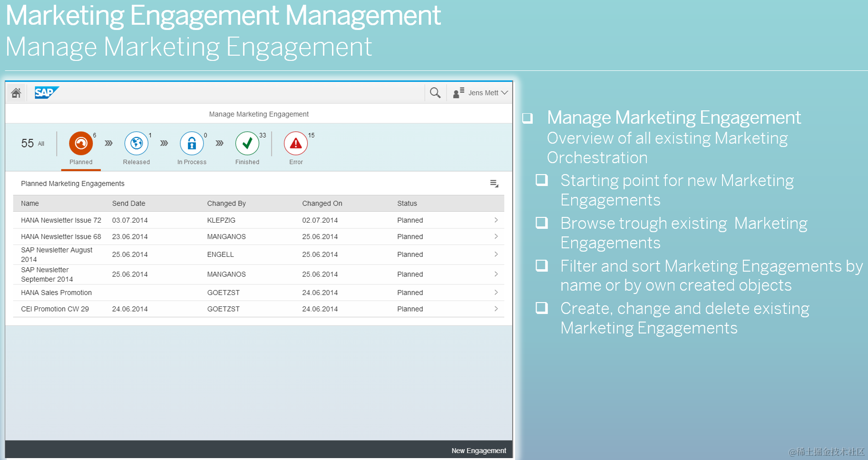Click the Released tab label text
This screenshot has width=868, height=460.
click(137, 162)
